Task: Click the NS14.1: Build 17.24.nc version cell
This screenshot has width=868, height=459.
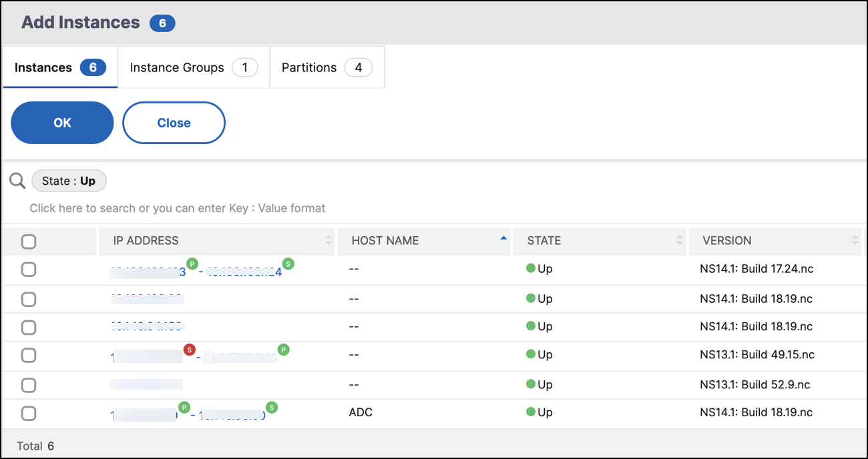Action: 756,269
